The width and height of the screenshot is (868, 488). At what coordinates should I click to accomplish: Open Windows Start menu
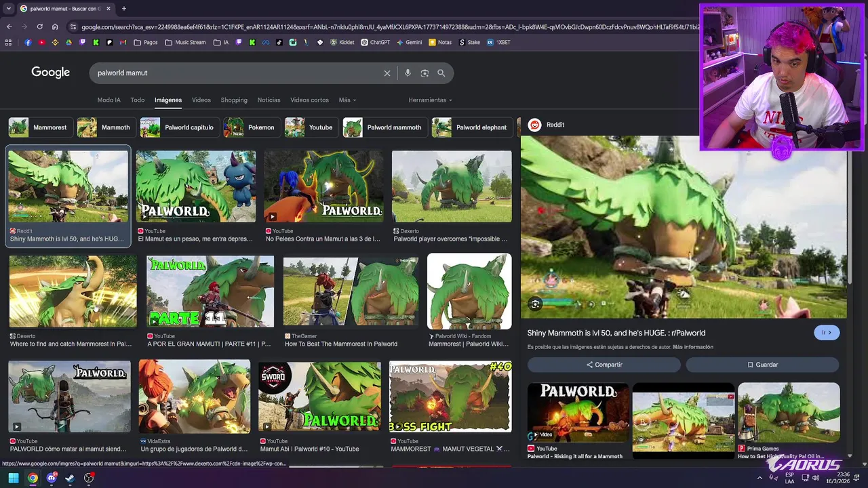[14, 478]
